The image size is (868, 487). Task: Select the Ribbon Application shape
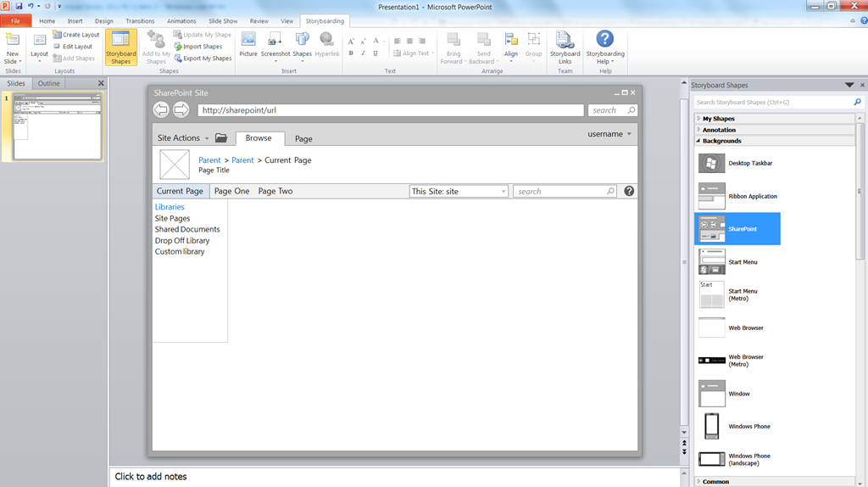click(x=737, y=196)
